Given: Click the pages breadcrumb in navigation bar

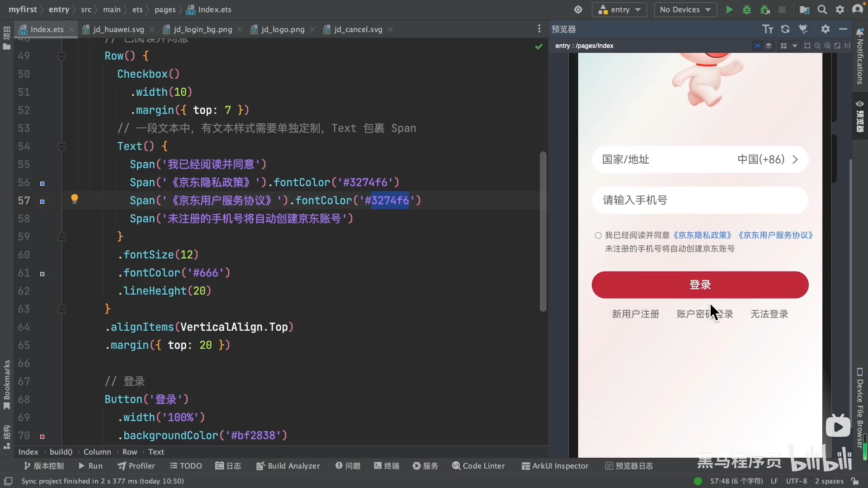Looking at the screenshot, I should (x=165, y=9).
